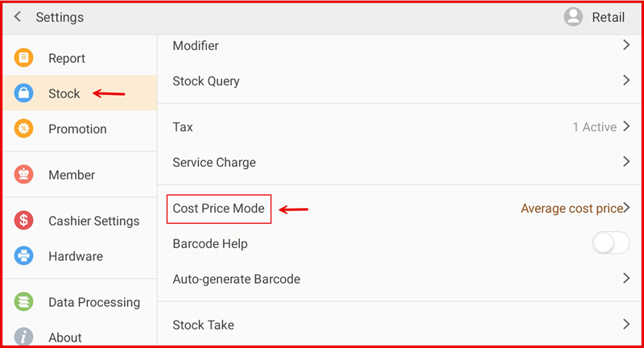Screen dimensions: 644x348
Task: Click the blue Stock bag icon
Action: click(x=24, y=93)
